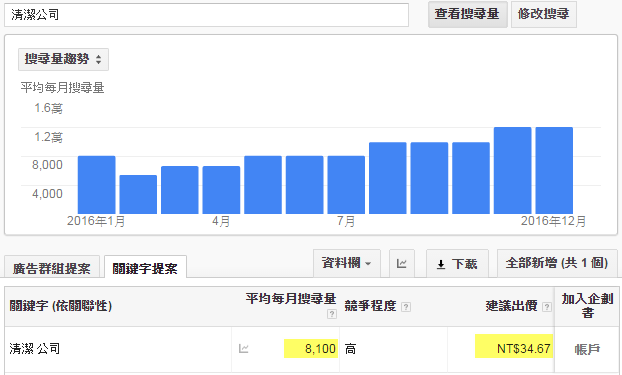Screen dimensions: 622x375
Task: Add 清潔 公司 keyword via 帳戶 button
Action: (x=587, y=349)
